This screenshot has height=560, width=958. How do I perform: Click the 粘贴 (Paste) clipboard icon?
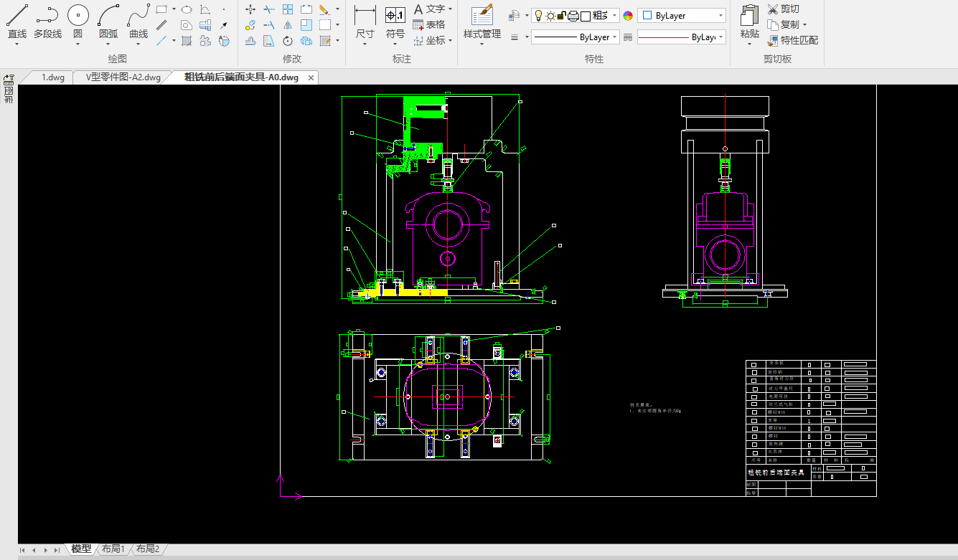pos(749,16)
